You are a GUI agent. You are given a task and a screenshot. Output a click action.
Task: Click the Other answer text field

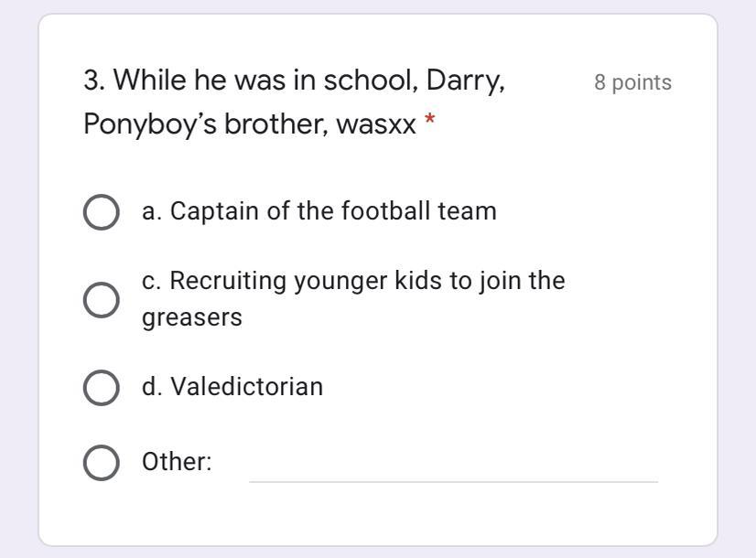pos(453,465)
